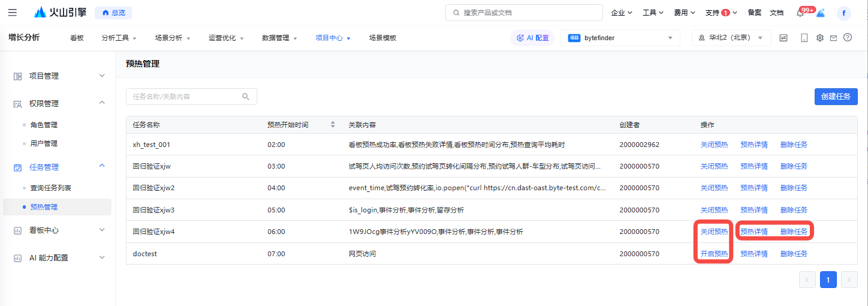Click task name xh_test_001
The height and width of the screenshot is (306, 868).
pyautogui.click(x=152, y=145)
